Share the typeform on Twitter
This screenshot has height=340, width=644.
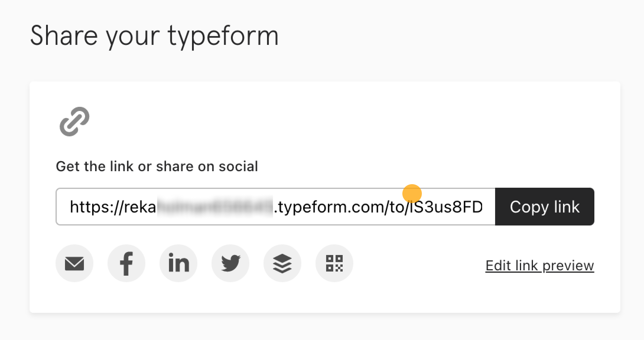point(230,263)
